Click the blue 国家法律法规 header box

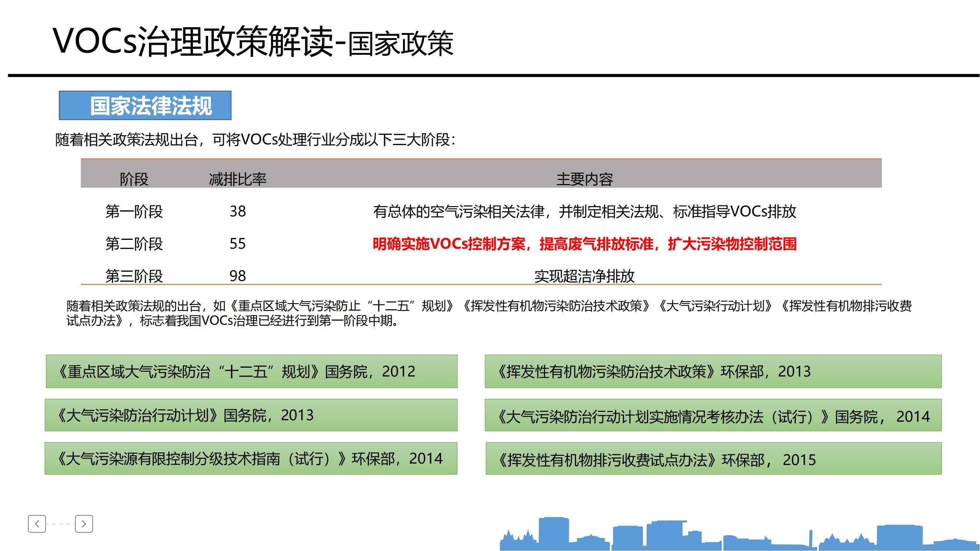[145, 105]
